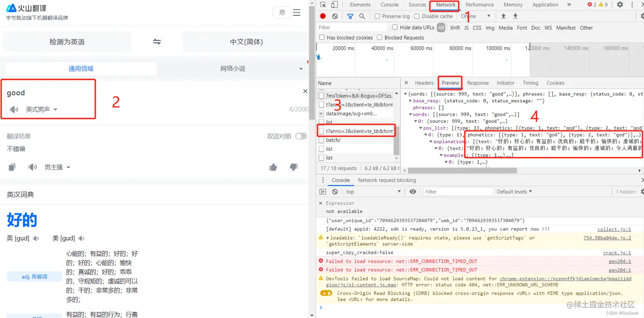Open the crack.js:1 source link
644x318 pixels.
[617, 253]
